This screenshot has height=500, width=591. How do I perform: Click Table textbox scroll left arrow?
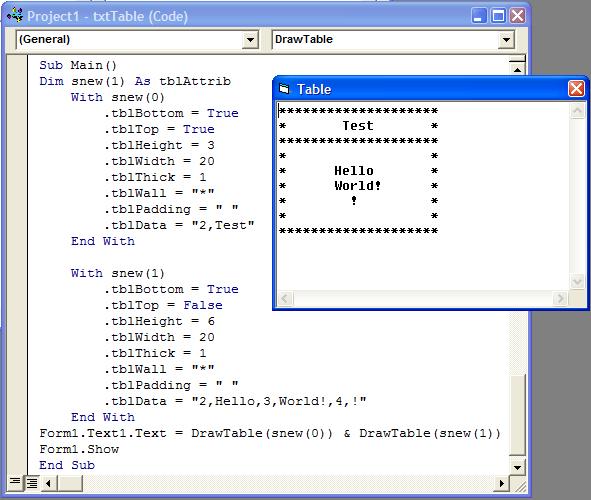285,298
